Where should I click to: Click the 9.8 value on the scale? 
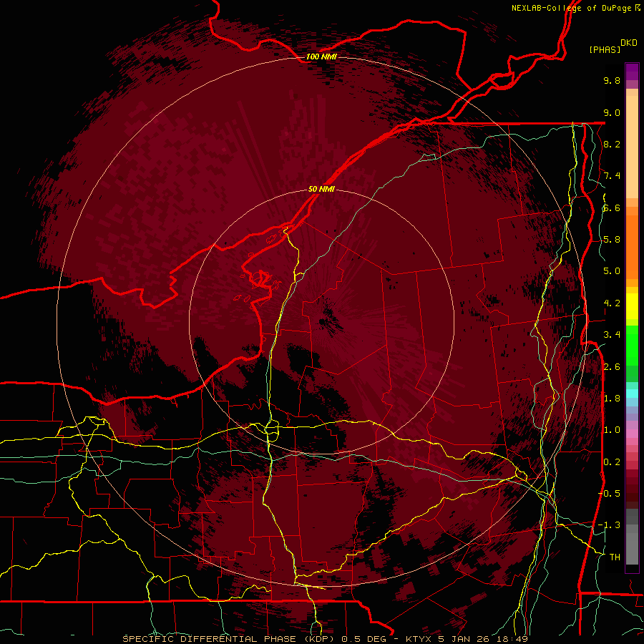point(612,80)
